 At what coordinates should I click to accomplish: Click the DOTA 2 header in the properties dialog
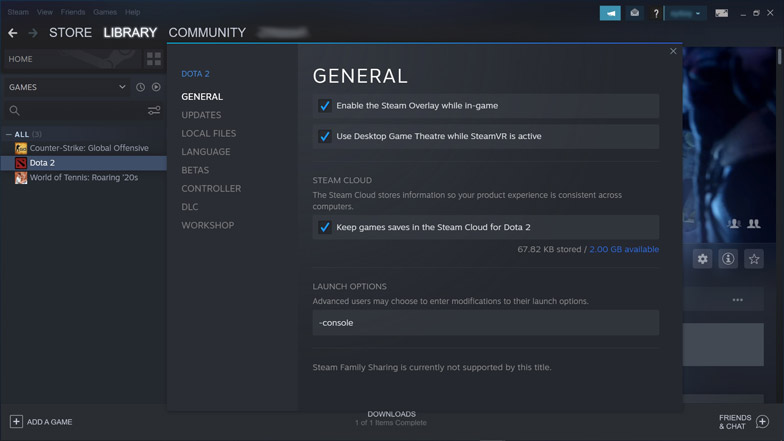195,74
